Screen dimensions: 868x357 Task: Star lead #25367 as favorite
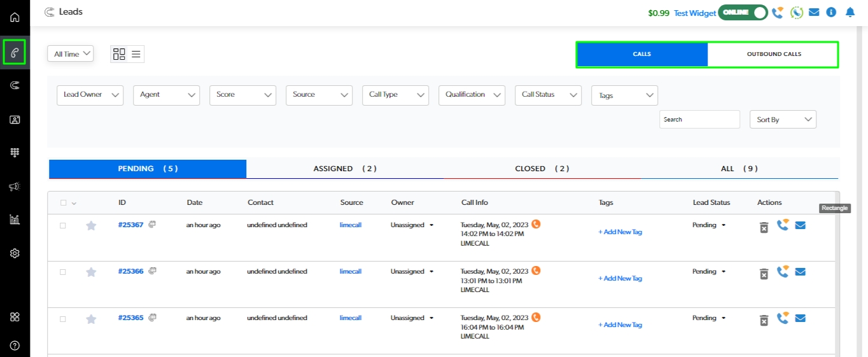(91, 225)
